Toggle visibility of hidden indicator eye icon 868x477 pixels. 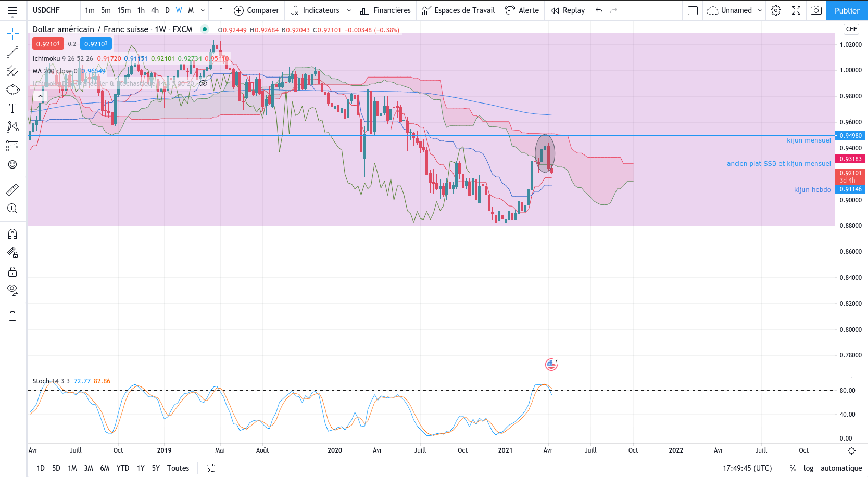click(x=203, y=83)
